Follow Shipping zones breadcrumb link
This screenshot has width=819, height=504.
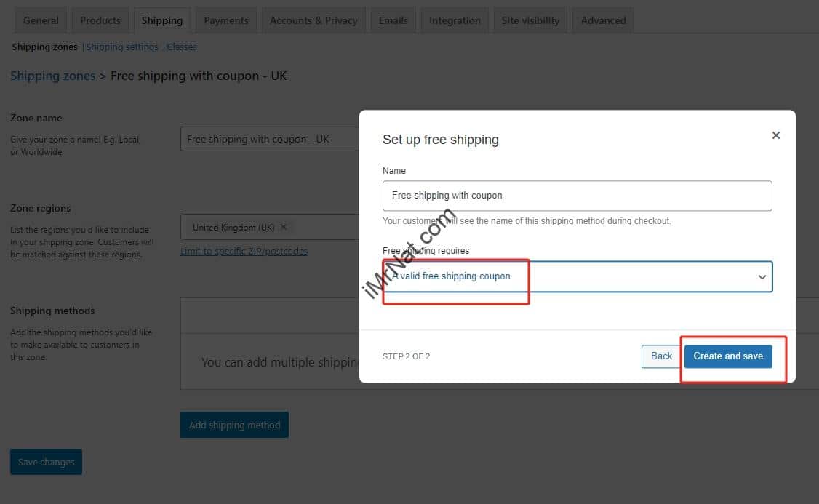tap(53, 76)
